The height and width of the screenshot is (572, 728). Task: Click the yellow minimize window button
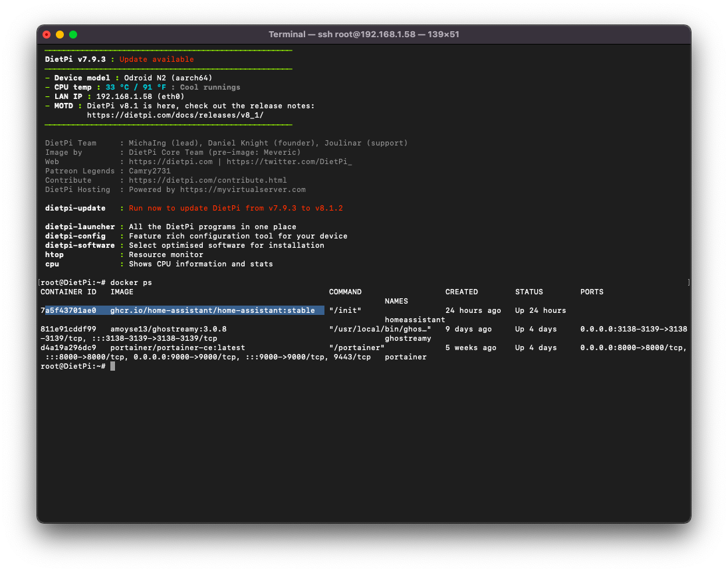tap(60, 35)
